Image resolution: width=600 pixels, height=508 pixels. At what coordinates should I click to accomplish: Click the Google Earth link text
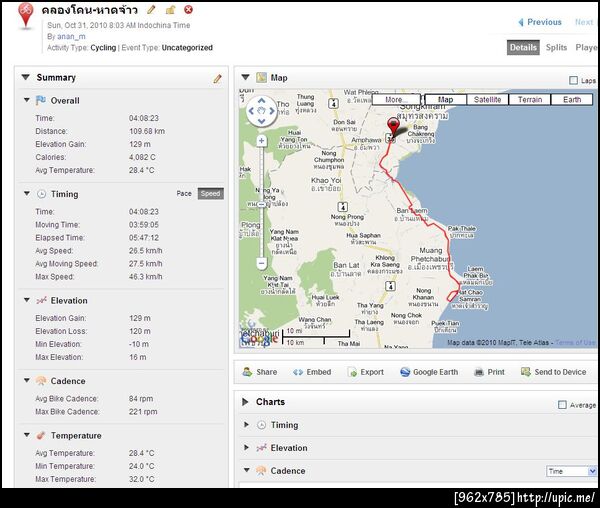435,372
